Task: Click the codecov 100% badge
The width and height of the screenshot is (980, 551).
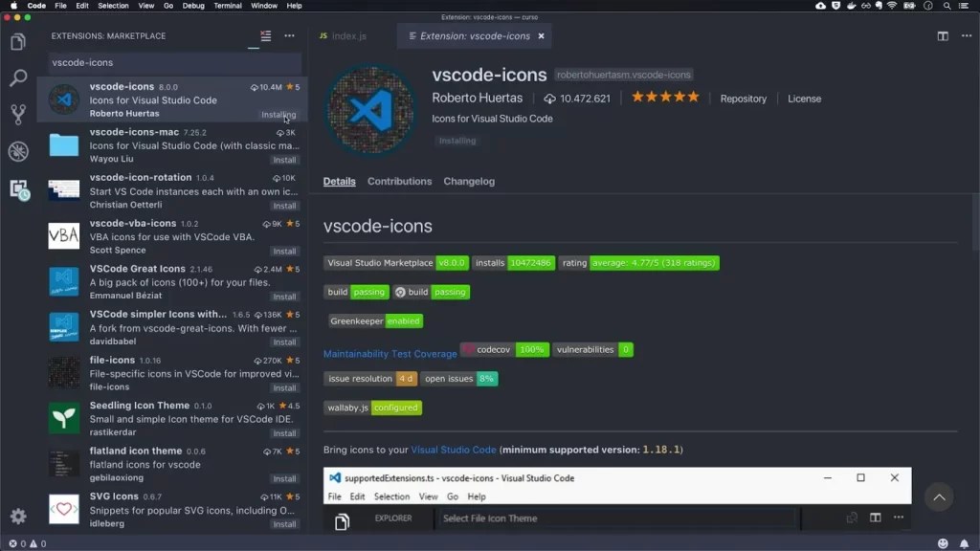Action: [505, 350]
